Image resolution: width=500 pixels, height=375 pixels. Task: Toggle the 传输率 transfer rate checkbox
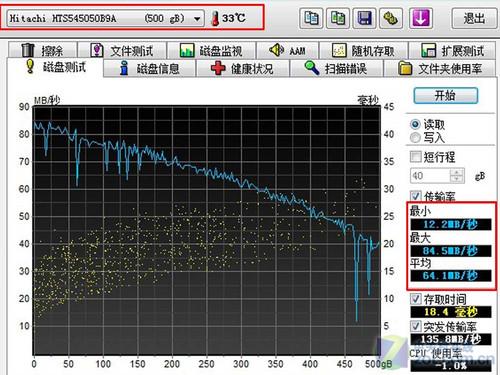(x=416, y=196)
